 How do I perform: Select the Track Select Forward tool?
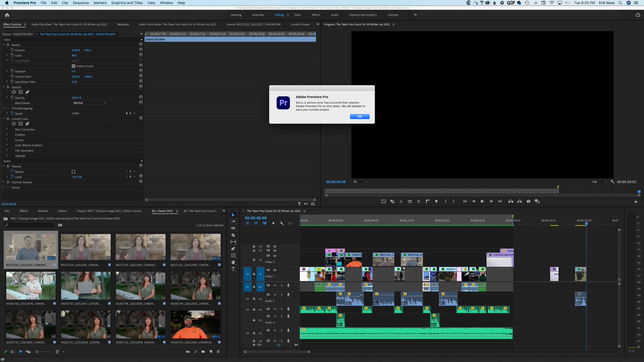pos(233,221)
